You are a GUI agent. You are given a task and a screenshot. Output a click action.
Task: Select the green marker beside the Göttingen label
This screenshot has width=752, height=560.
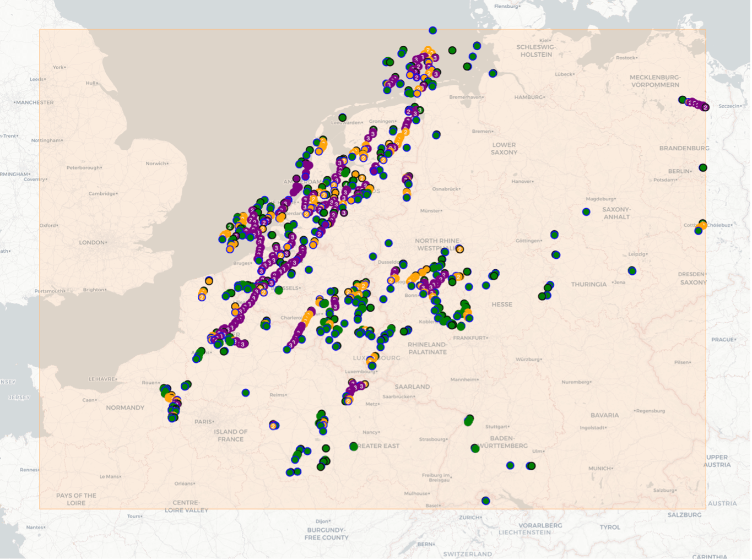(x=555, y=235)
